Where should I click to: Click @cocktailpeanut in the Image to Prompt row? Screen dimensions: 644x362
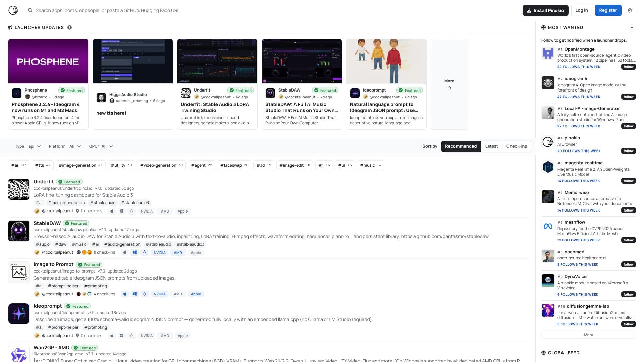(57, 294)
